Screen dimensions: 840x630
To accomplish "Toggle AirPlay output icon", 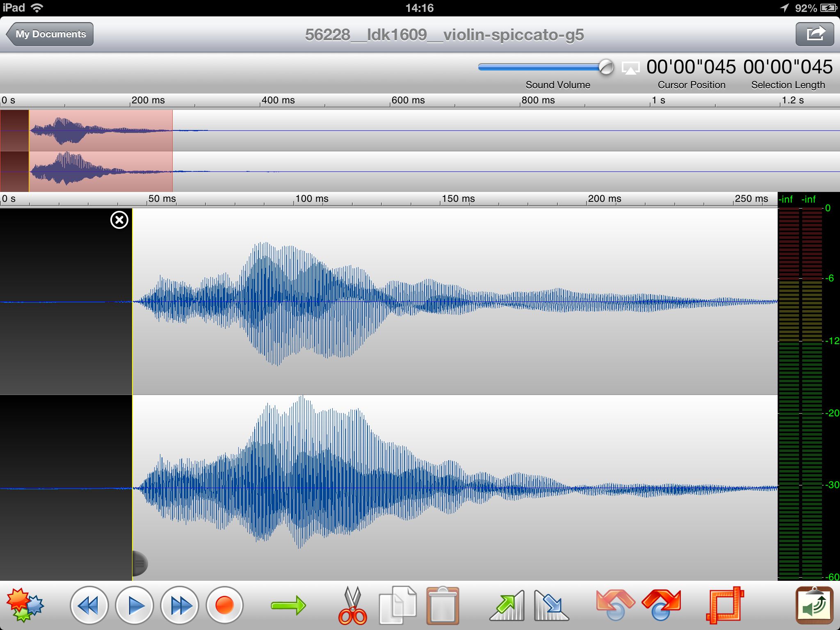I will tap(630, 68).
